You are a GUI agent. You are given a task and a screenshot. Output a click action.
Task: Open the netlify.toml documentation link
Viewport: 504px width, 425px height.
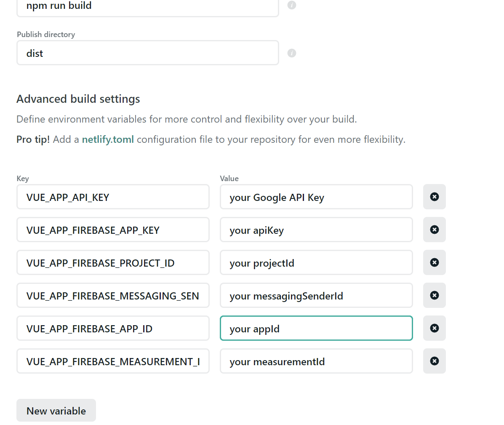[x=108, y=139]
